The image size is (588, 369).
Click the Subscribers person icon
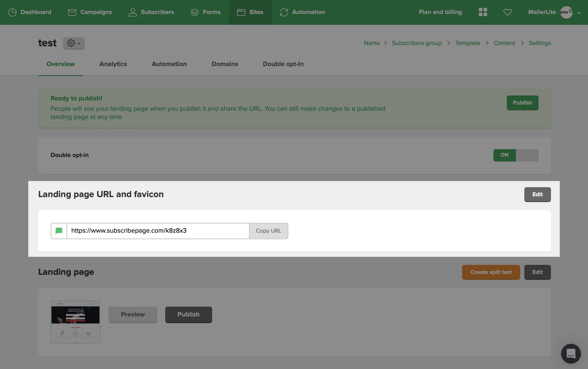(x=132, y=12)
